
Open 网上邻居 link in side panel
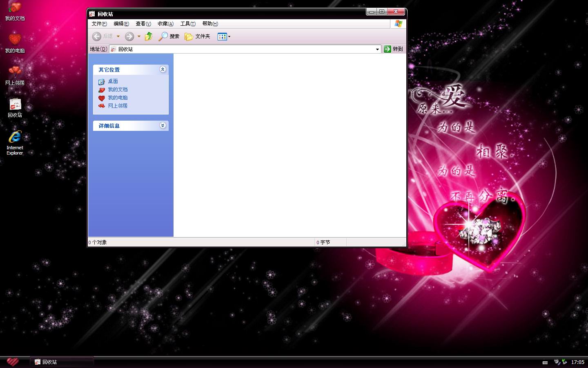tap(118, 106)
